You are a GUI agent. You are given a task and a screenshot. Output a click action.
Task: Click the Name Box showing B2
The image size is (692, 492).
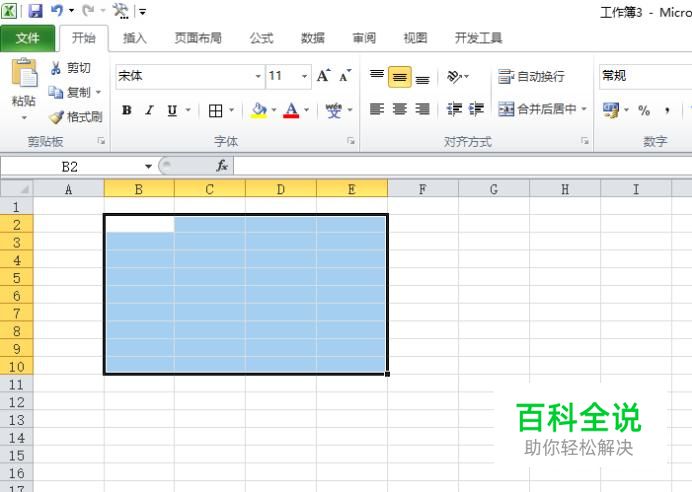pyautogui.click(x=71, y=167)
